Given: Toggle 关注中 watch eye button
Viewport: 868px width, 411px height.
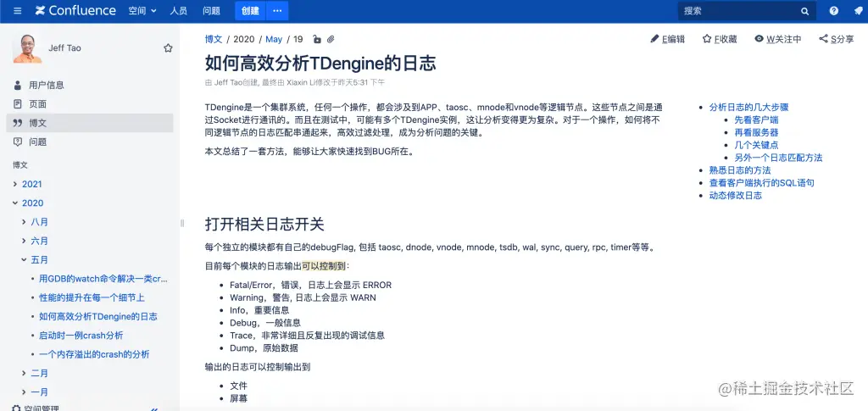Looking at the screenshot, I should (x=778, y=39).
